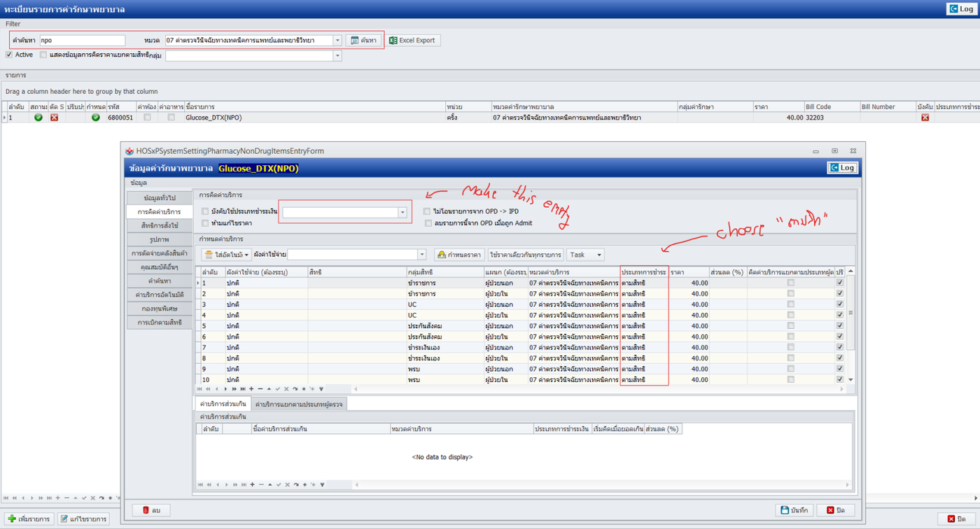Click ประเภทการชำระ cell of pricing row 1
The height and width of the screenshot is (529, 980).
pos(644,283)
